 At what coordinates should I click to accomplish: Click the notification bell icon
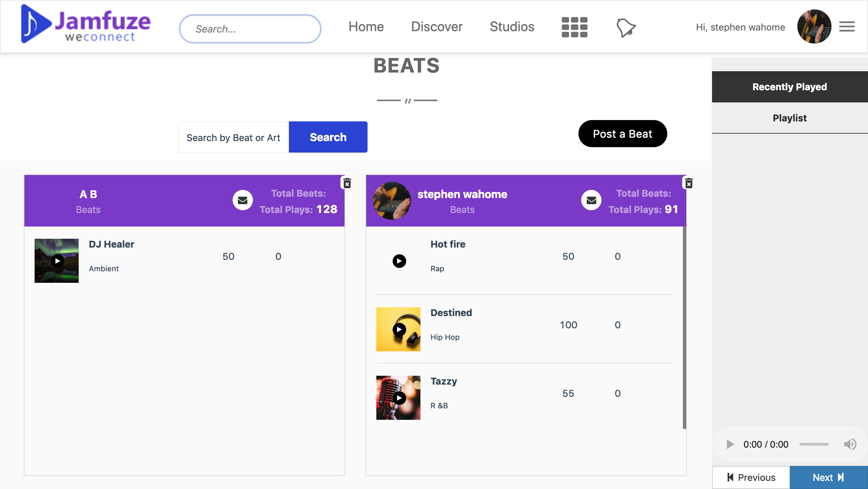tap(626, 28)
